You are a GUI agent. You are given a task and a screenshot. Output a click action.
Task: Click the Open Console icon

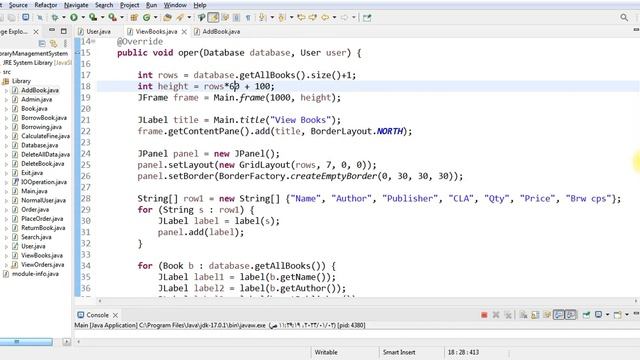point(618,315)
